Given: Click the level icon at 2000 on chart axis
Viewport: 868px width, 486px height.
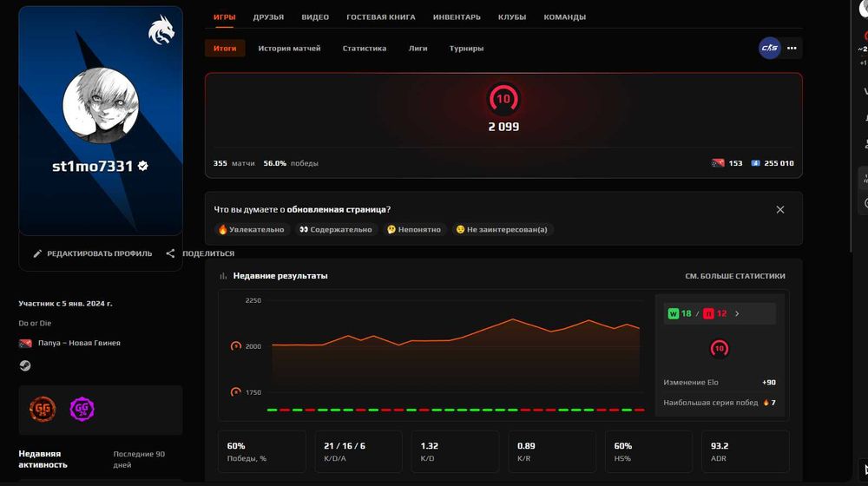Looking at the screenshot, I should (236, 346).
